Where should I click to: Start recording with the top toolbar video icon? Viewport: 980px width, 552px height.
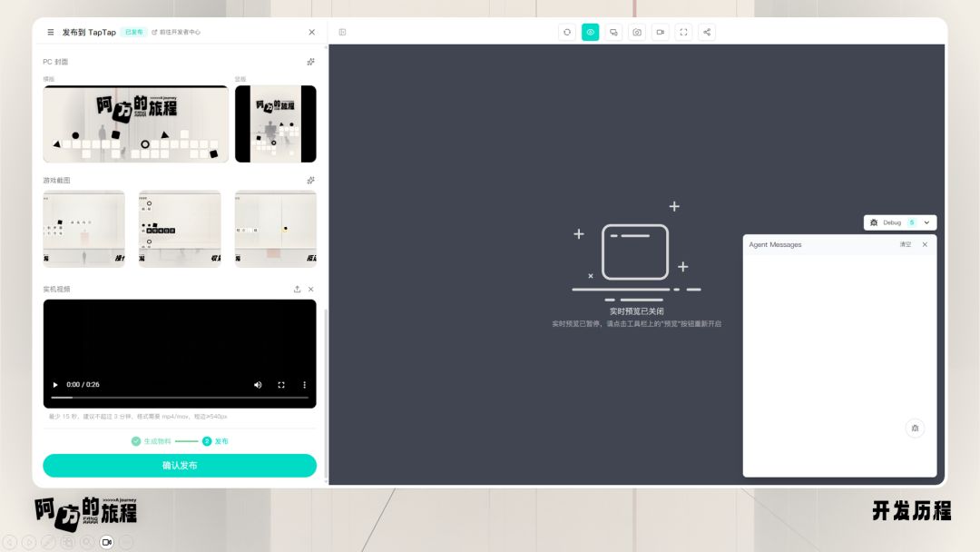[x=660, y=32]
